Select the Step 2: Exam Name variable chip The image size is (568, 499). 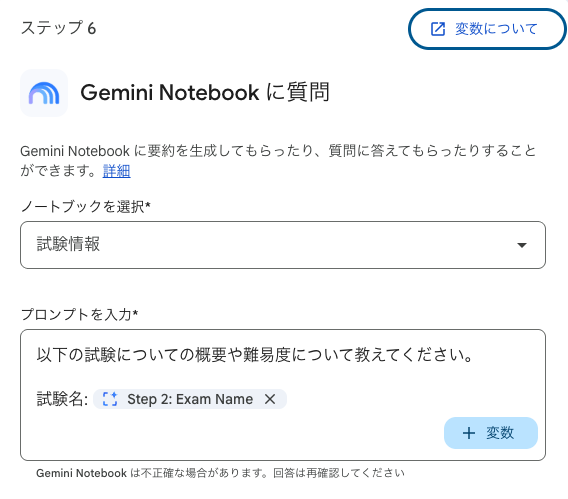(x=190, y=399)
